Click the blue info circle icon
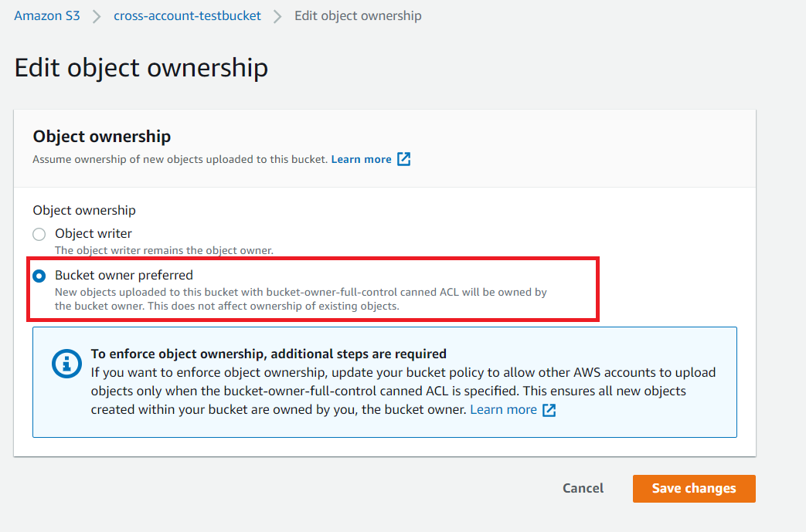 point(66,364)
